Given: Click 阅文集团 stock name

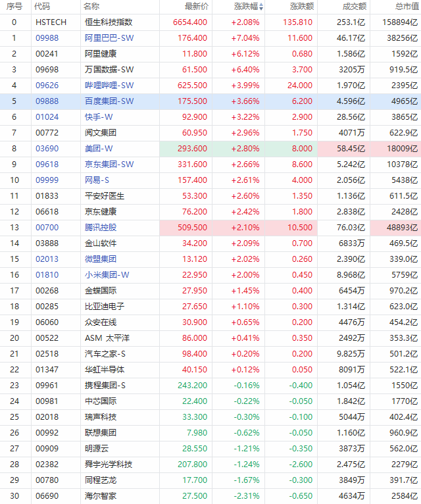Looking at the screenshot, I should click(101, 132).
